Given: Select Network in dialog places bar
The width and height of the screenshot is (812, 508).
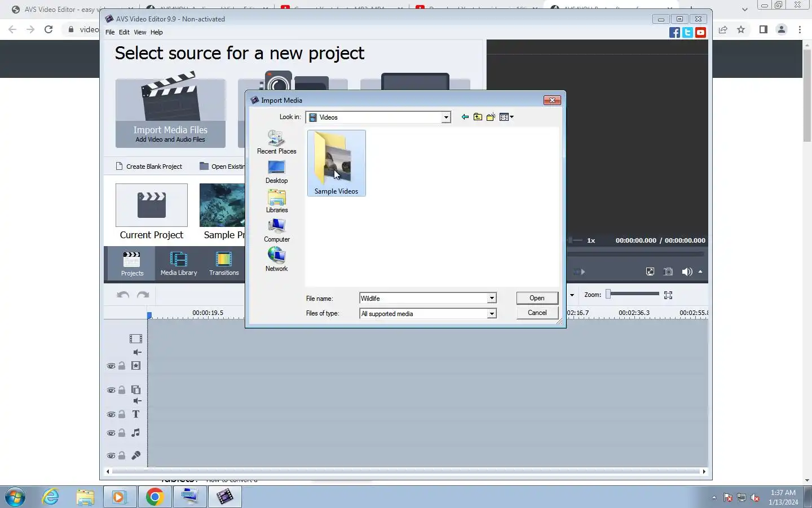Looking at the screenshot, I should [x=276, y=260].
